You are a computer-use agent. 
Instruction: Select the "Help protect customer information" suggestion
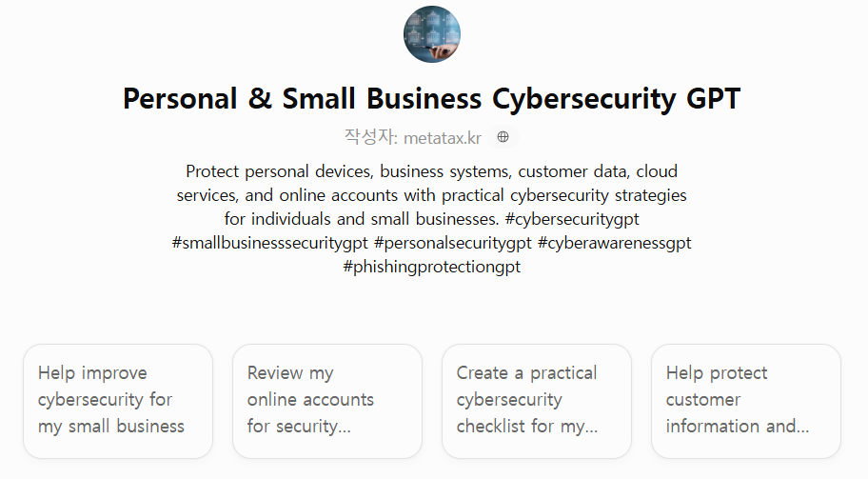[x=745, y=401]
